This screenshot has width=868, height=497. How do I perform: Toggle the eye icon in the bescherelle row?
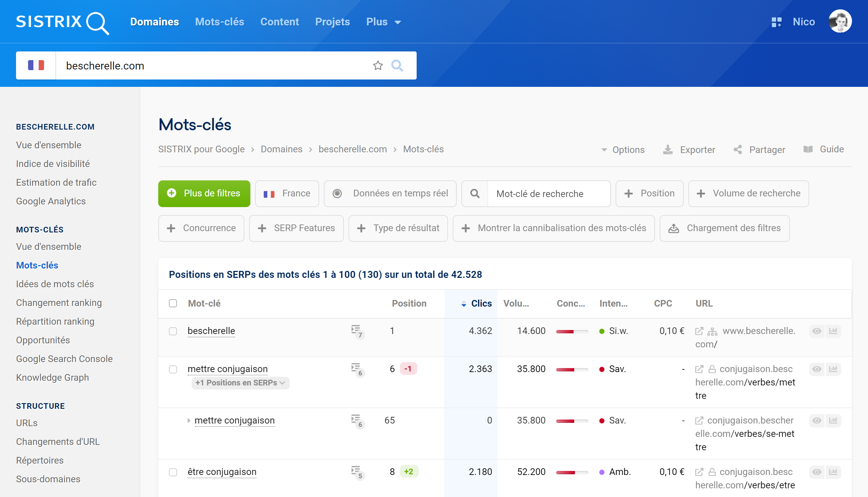coord(817,331)
